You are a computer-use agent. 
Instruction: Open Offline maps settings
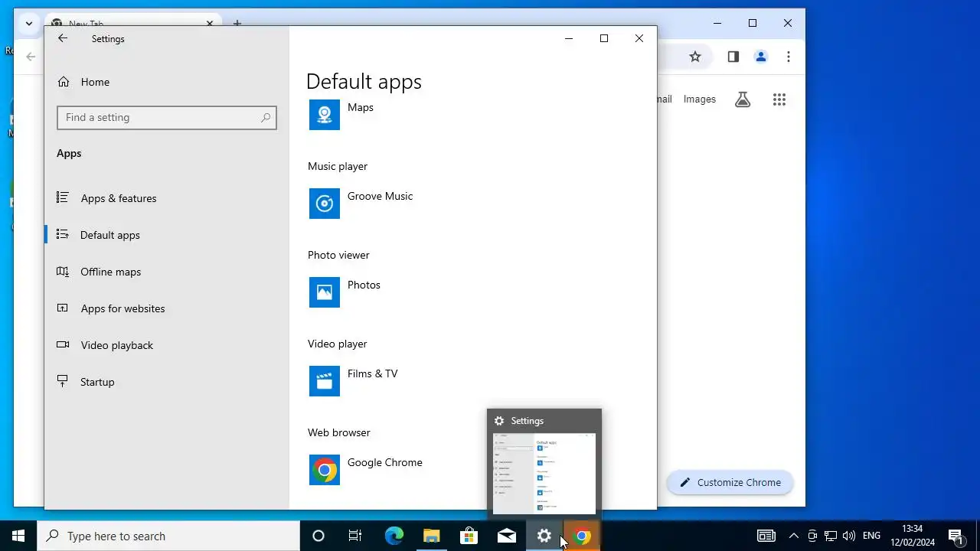coord(167,272)
